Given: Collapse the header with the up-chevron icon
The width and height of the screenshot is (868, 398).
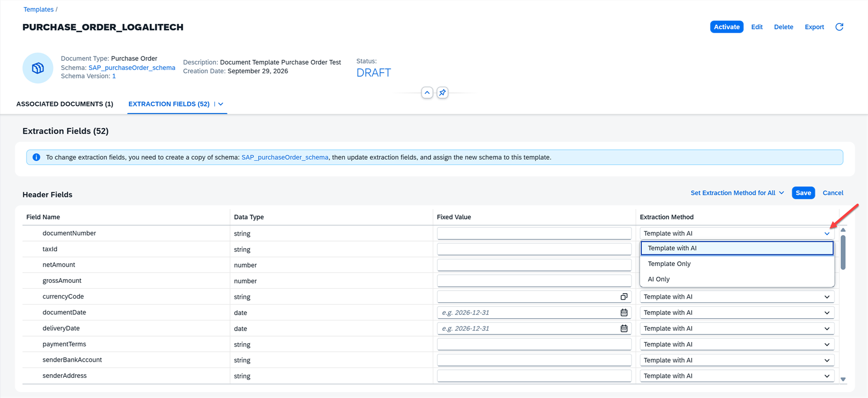Looking at the screenshot, I should pos(427,93).
